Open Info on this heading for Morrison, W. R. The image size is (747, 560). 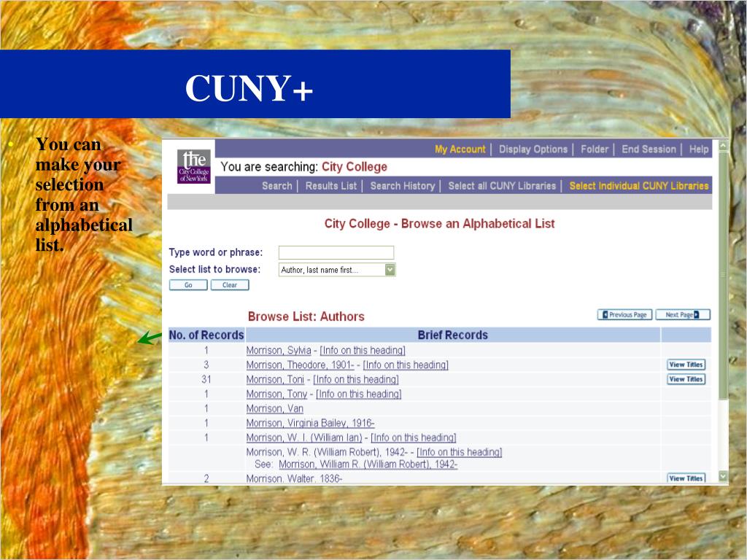[x=460, y=452]
